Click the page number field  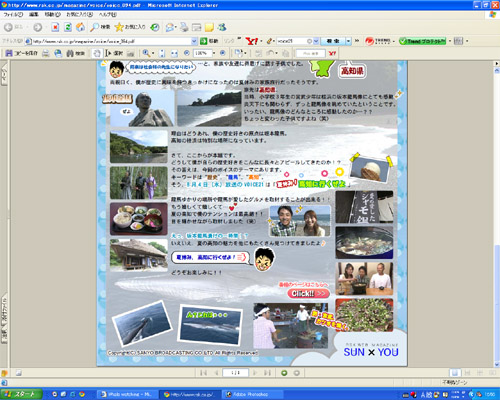click(235, 373)
